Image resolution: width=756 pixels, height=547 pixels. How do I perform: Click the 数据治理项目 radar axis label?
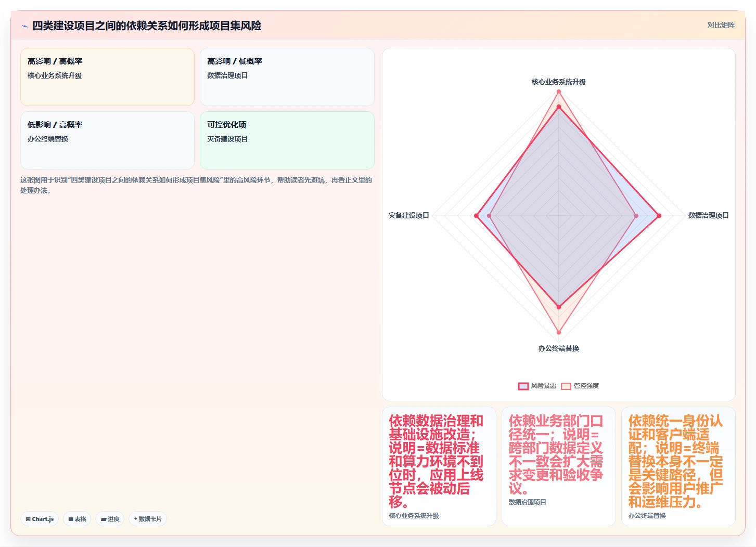click(x=708, y=215)
